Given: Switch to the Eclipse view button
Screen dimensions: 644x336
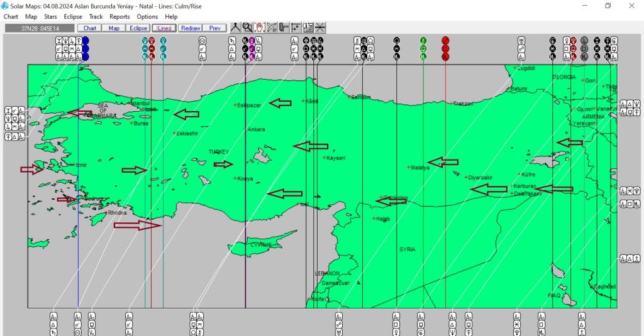Looking at the screenshot, I should point(138,28).
